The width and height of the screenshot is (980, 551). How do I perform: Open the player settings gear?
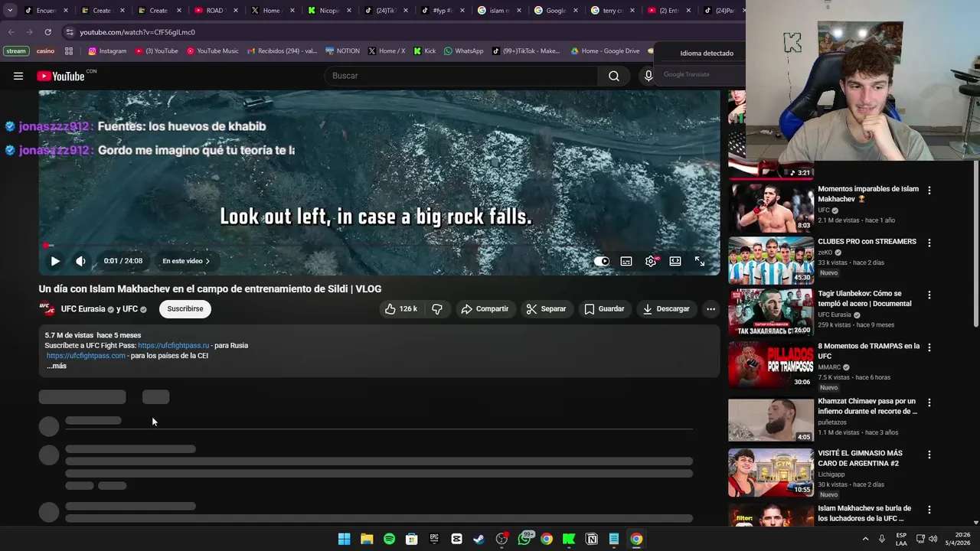click(x=651, y=261)
